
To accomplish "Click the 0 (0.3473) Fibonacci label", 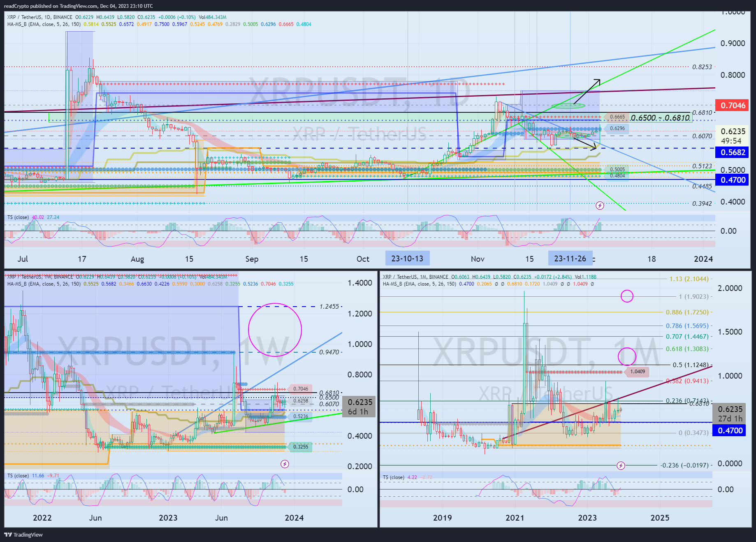I will click(693, 433).
